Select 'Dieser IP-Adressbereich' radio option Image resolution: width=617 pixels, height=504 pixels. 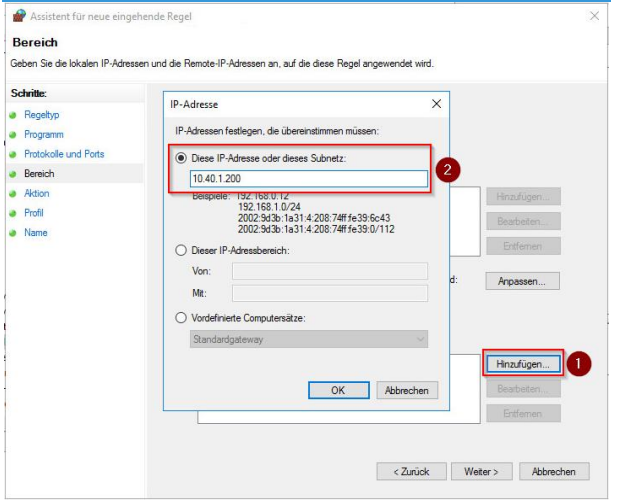(x=181, y=250)
